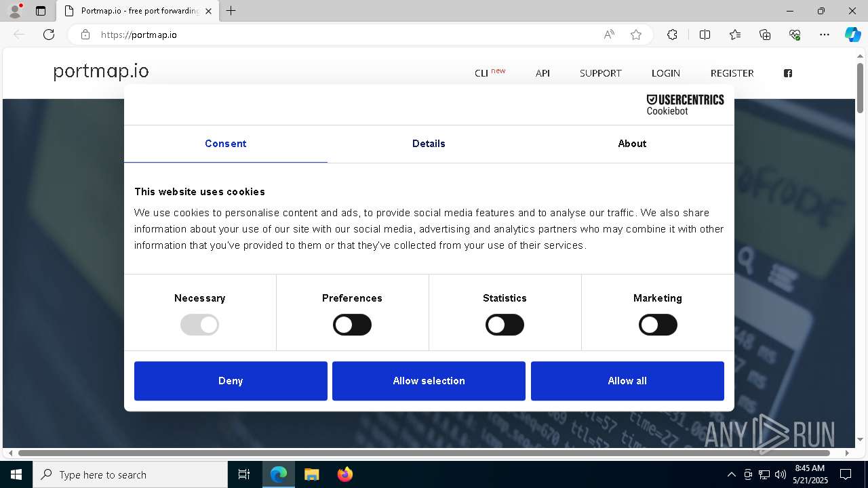Open volume tray icon
Screen dimensions: 868x488
(x=780, y=474)
